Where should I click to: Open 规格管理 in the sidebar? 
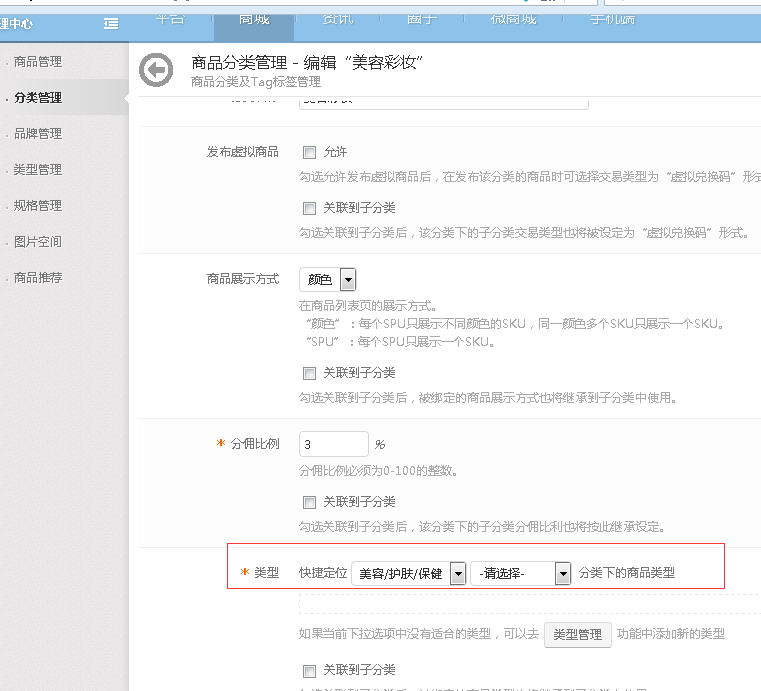(38, 206)
